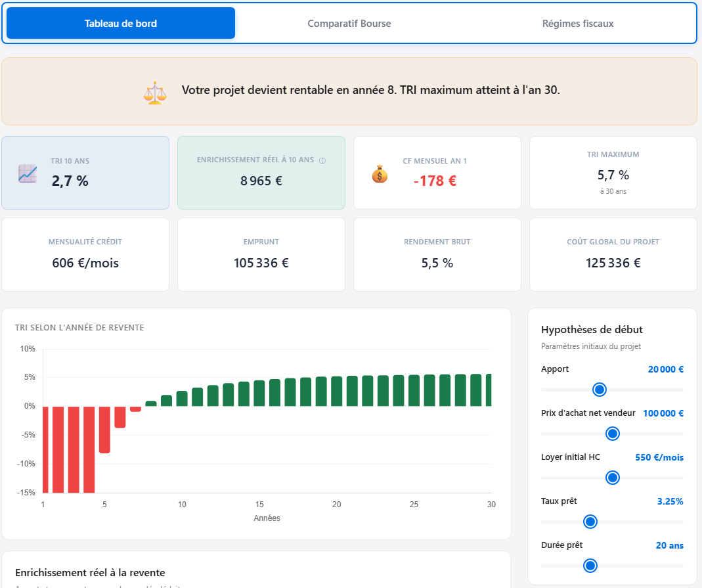
Task: Select the TRI 10 ans metric card
Action: pyautogui.click(x=85, y=172)
